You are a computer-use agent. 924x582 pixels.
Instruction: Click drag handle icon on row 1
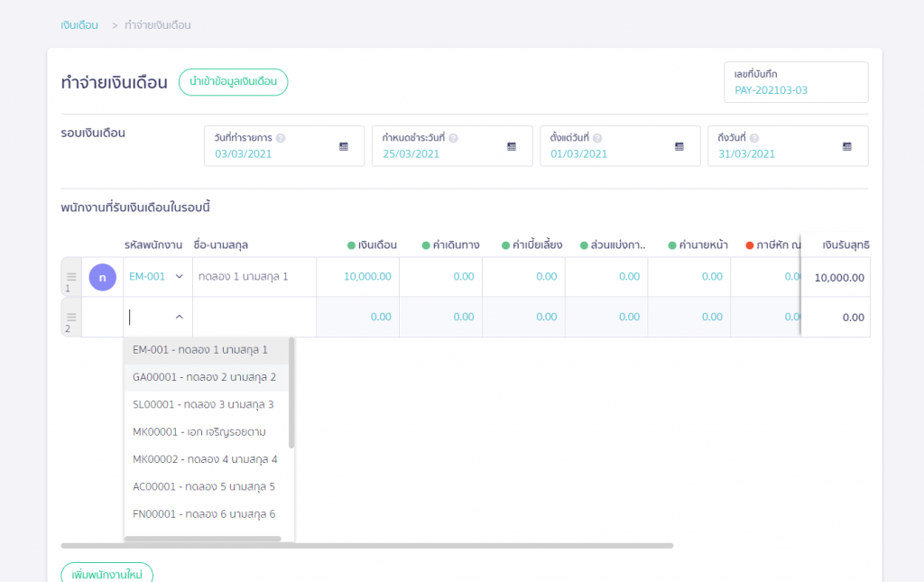71,273
